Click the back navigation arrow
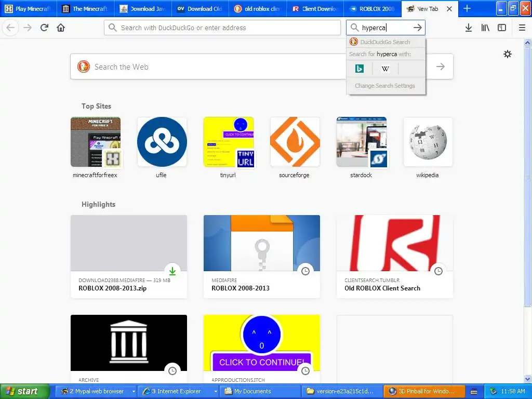This screenshot has height=399, width=532. coord(10,28)
